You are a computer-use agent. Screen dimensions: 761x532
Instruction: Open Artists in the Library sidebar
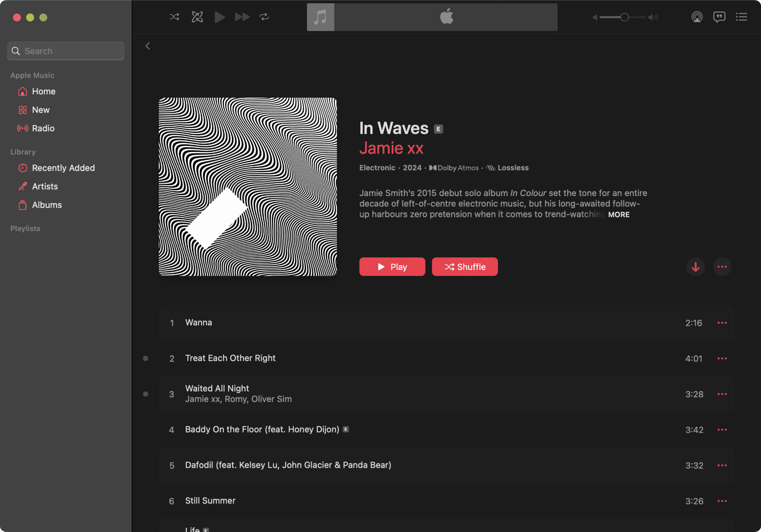tap(45, 186)
